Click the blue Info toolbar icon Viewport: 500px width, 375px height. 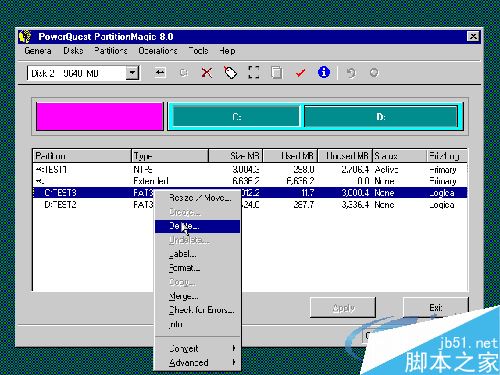(324, 72)
